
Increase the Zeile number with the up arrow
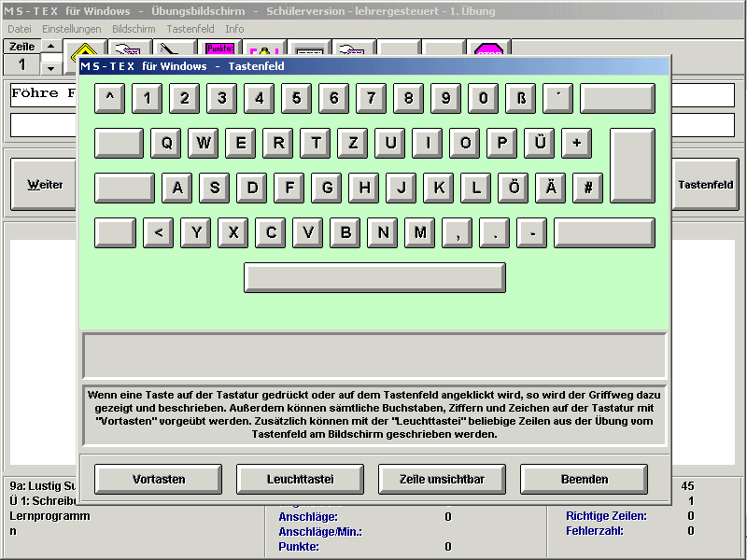pos(51,47)
